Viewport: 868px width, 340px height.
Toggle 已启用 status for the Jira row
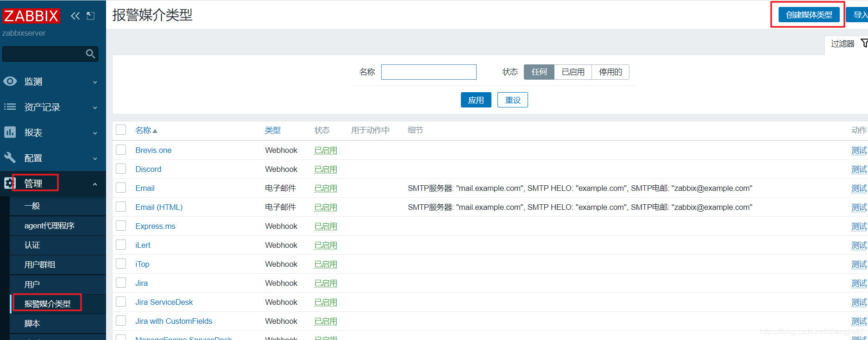point(326,283)
